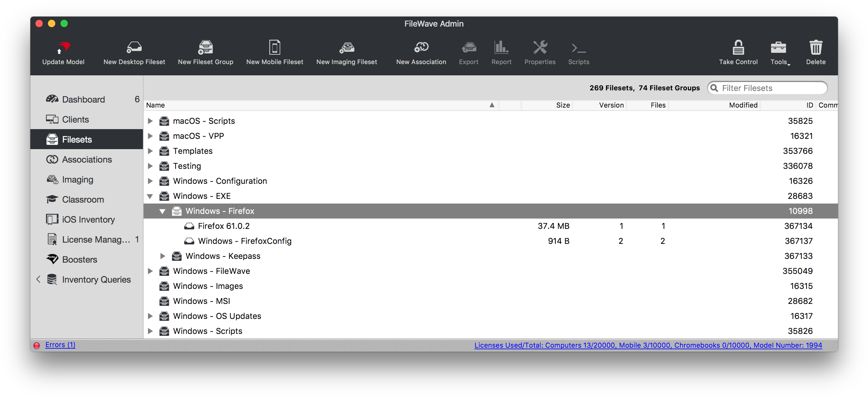The height and width of the screenshot is (398, 868).
Task: Select the Windows - MSI row
Action: (490, 301)
